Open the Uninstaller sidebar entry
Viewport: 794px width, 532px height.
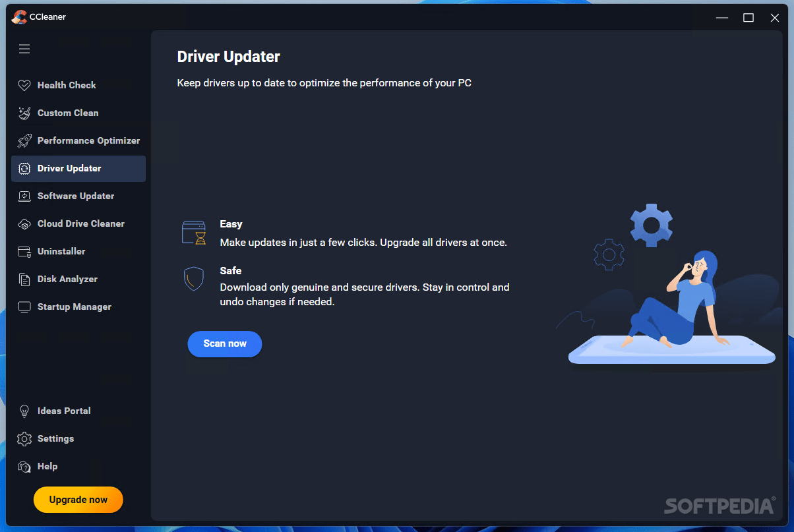click(x=61, y=251)
